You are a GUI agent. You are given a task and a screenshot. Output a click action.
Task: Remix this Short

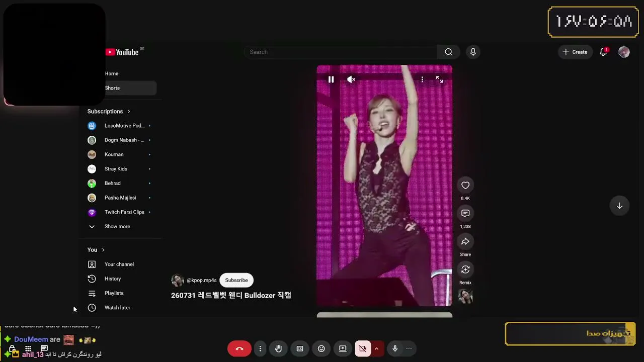click(x=465, y=270)
